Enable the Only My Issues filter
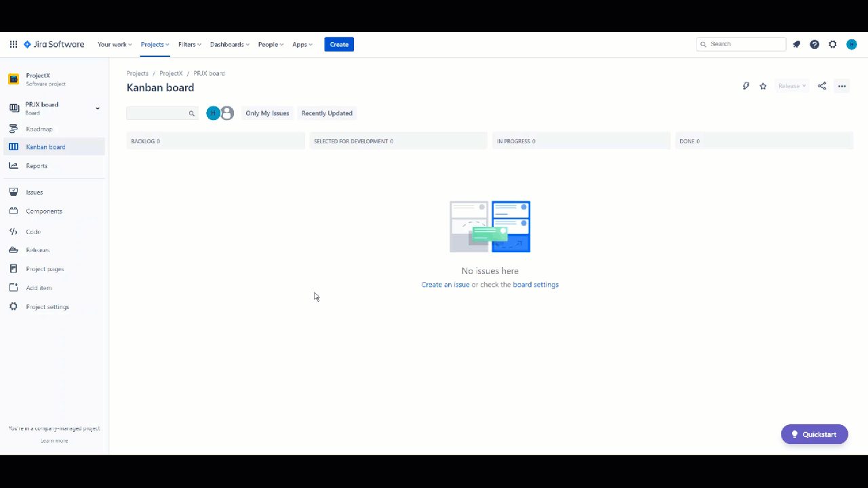 [x=267, y=113]
